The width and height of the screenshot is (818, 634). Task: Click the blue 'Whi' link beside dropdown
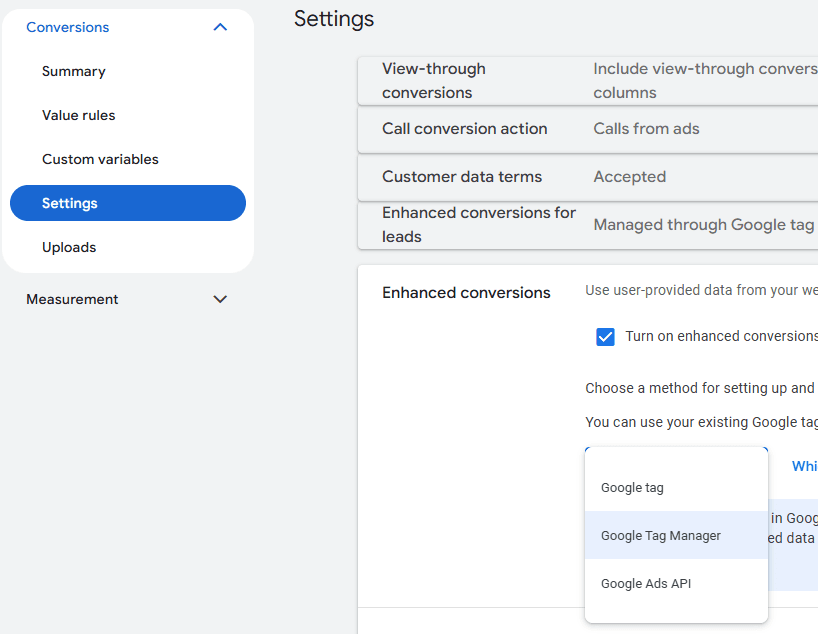tap(804, 466)
